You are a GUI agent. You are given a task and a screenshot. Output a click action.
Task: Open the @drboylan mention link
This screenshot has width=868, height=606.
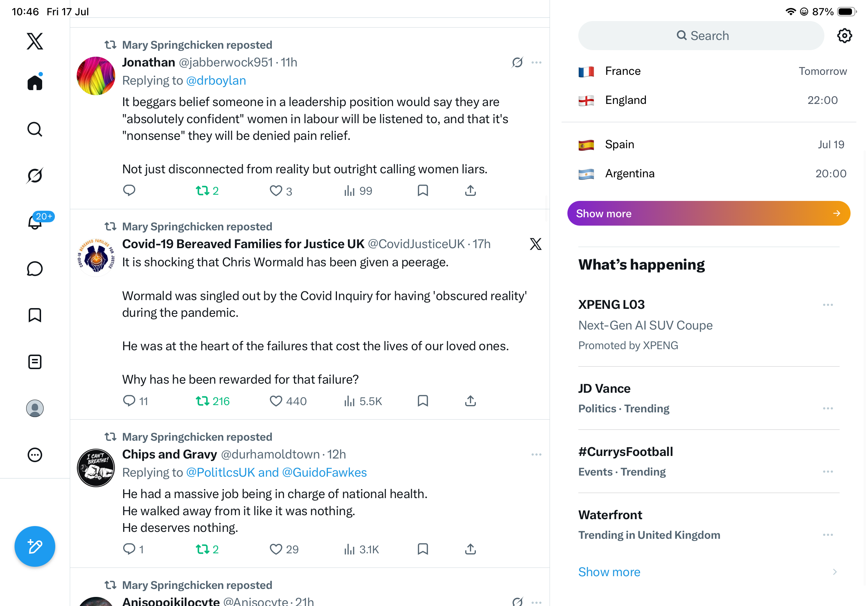216,80
